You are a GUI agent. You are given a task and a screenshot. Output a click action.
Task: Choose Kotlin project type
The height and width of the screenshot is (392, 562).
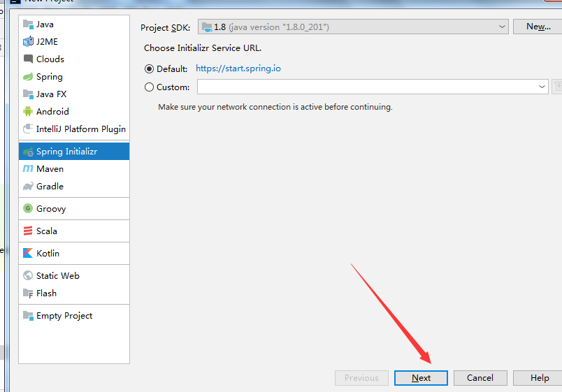pos(74,254)
